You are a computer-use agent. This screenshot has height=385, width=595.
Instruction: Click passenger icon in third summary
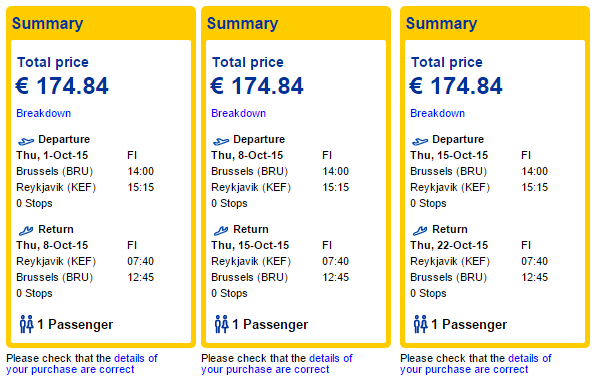420,324
